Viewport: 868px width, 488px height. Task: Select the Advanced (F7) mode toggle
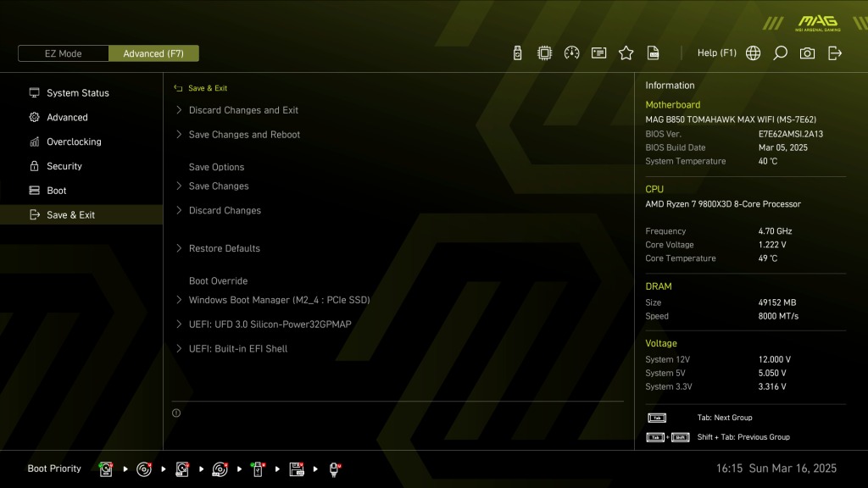pyautogui.click(x=153, y=53)
